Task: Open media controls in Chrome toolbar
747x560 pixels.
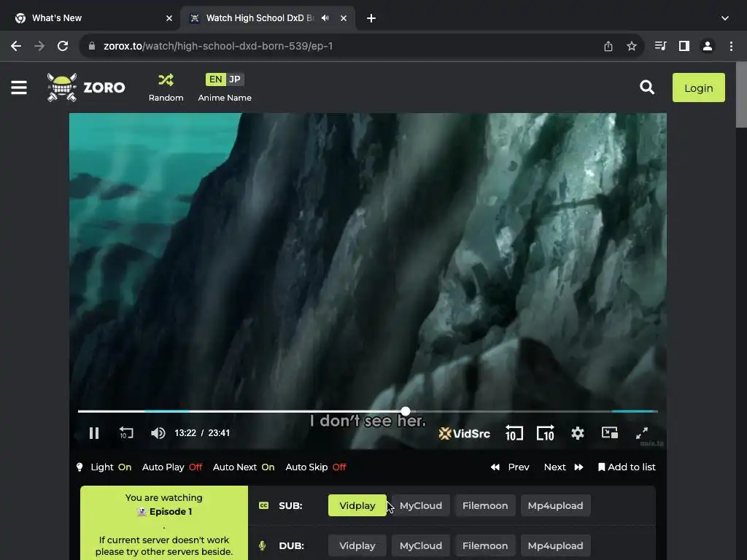Action: coord(660,46)
